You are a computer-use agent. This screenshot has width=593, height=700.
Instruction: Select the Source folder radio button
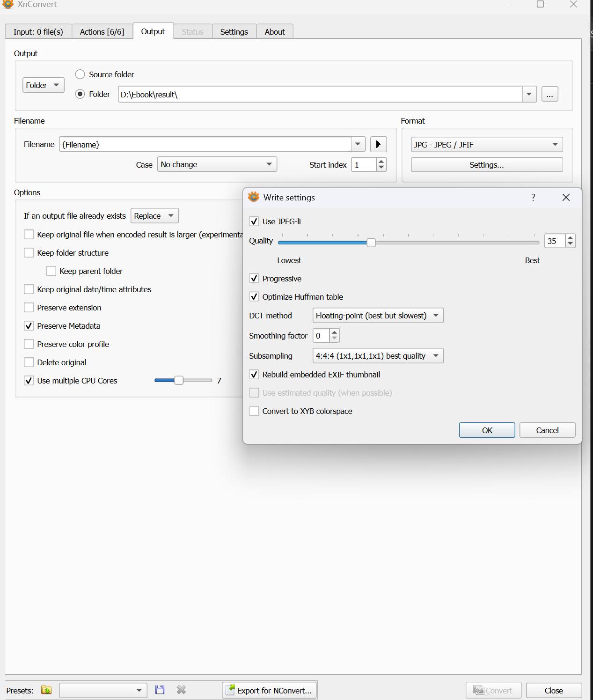tap(80, 74)
